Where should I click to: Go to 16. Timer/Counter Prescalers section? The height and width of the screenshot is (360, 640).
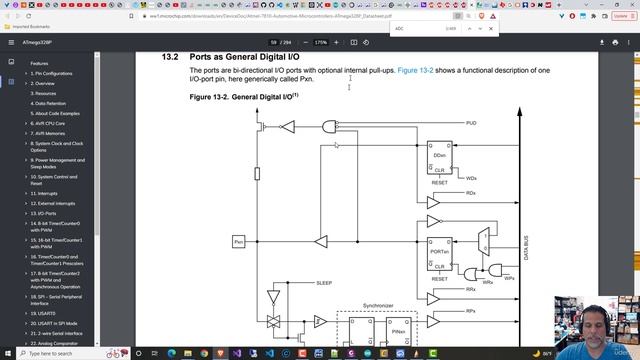[57, 260]
